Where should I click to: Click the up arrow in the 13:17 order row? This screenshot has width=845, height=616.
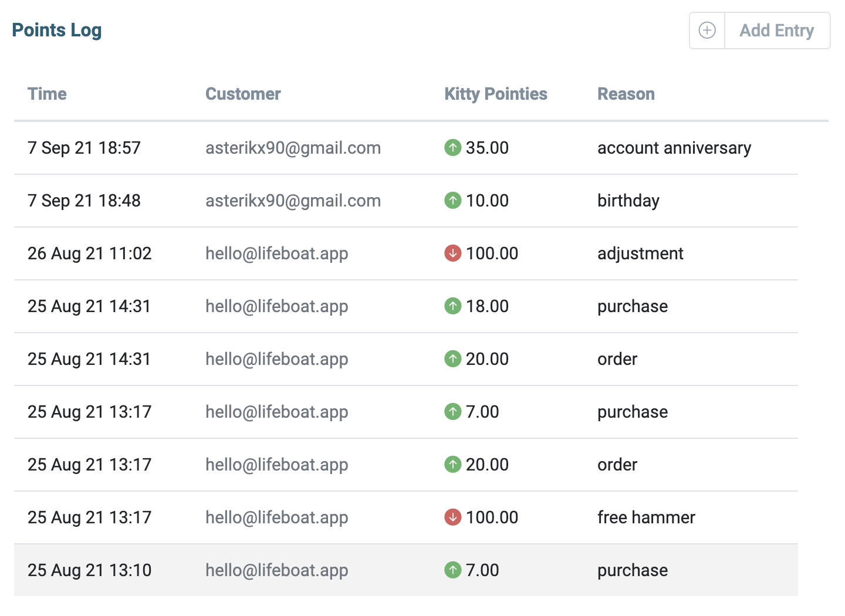(452, 465)
